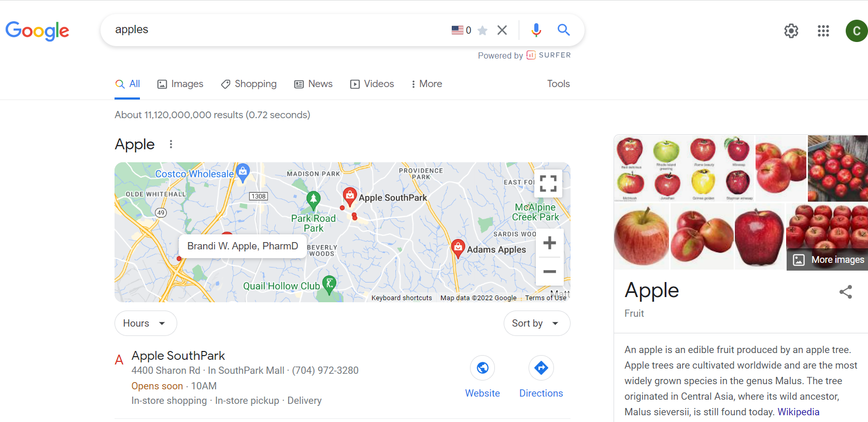Click the voice search microphone icon
This screenshot has height=422, width=868.
(536, 30)
